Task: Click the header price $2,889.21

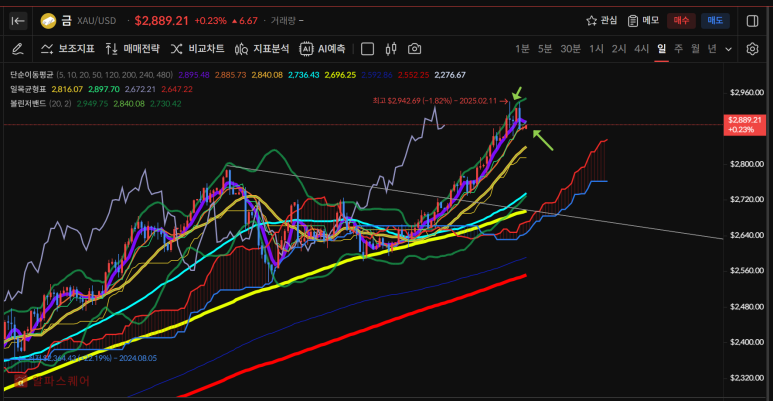Action: click(x=162, y=21)
